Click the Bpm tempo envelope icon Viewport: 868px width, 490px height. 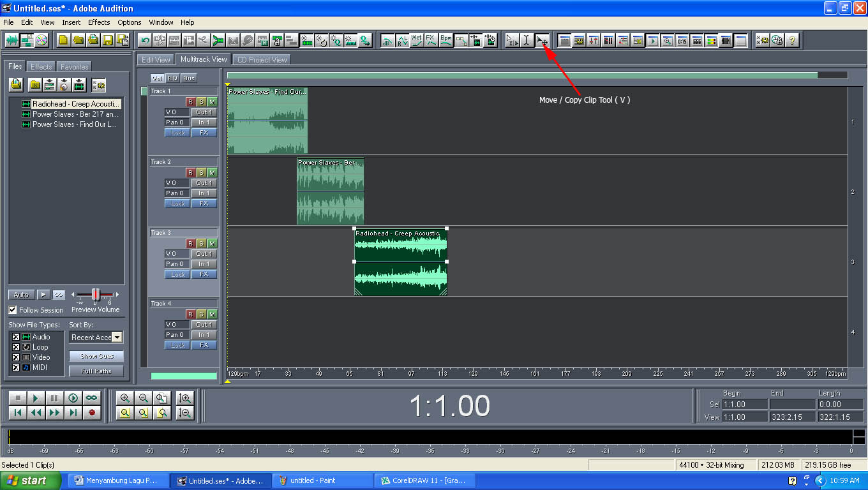[x=446, y=40]
